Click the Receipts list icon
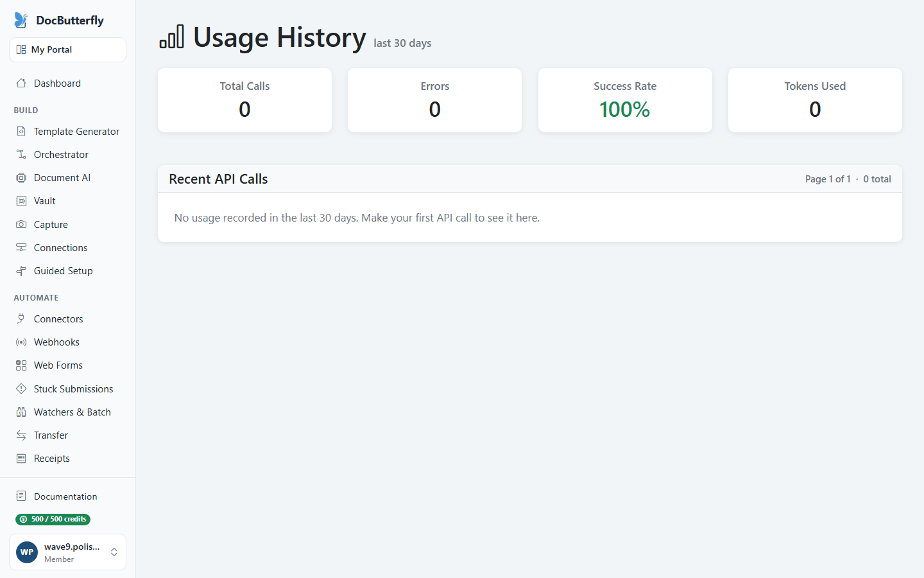 [21, 459]
